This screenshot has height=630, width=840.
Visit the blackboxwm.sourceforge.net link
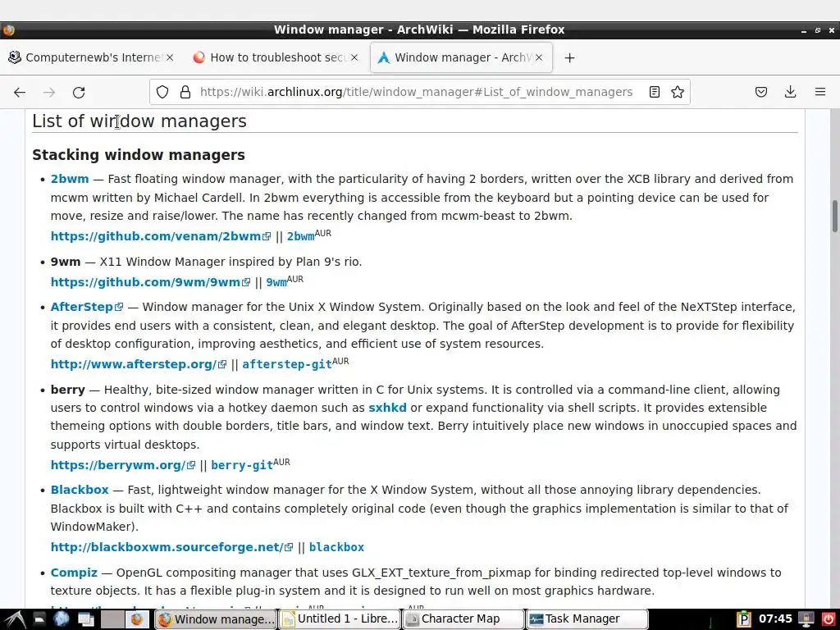pyautogui.click(x=171, y=547)
